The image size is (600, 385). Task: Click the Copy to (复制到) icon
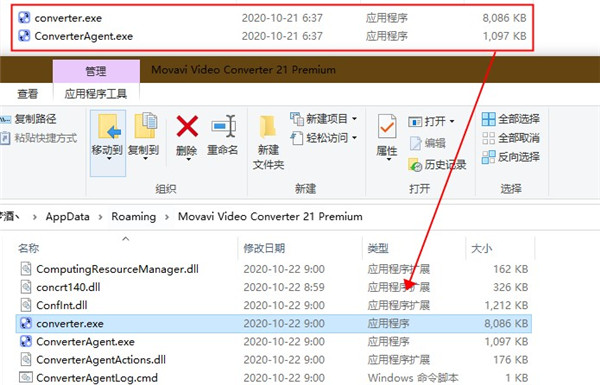pos(145,126)
